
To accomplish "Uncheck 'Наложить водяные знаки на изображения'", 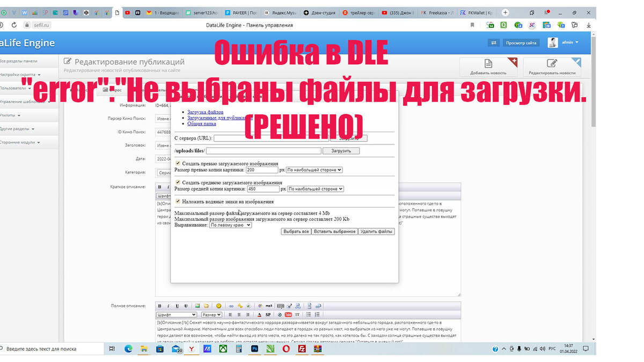I will tap(178, 201).
